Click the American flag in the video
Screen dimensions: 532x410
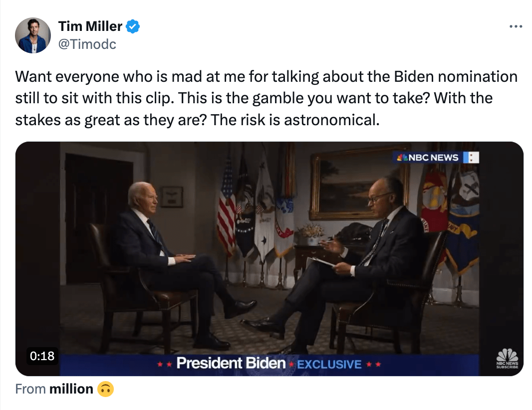point(226,209)
